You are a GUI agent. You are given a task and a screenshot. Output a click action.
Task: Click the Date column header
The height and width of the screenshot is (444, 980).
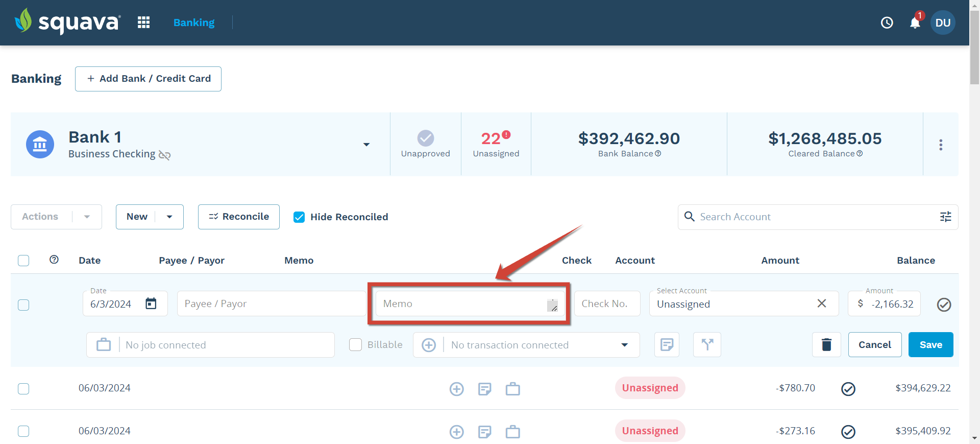(x=89, y=260)
